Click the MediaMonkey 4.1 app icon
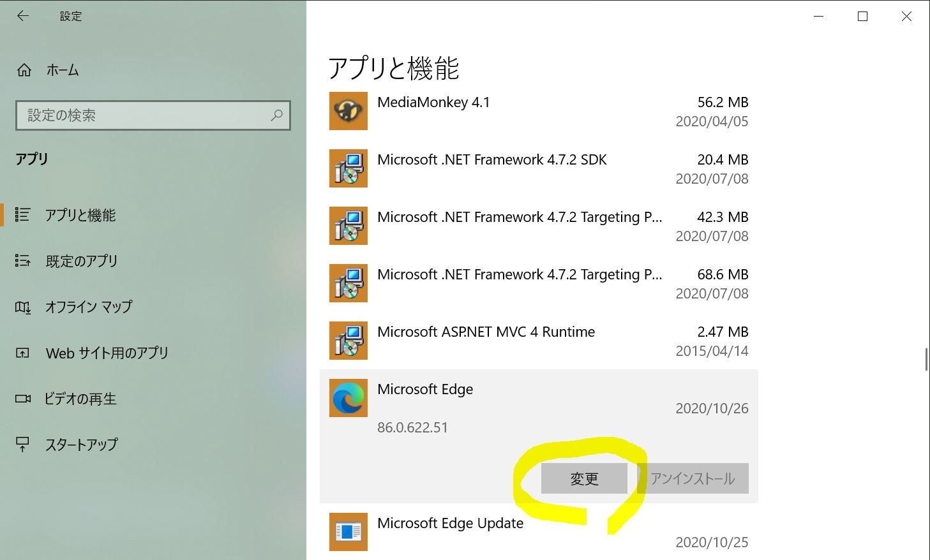 [349, 111]
